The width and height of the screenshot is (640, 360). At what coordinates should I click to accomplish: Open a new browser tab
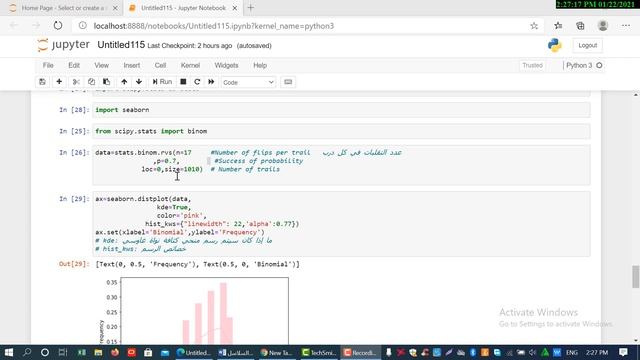(251, 8)
